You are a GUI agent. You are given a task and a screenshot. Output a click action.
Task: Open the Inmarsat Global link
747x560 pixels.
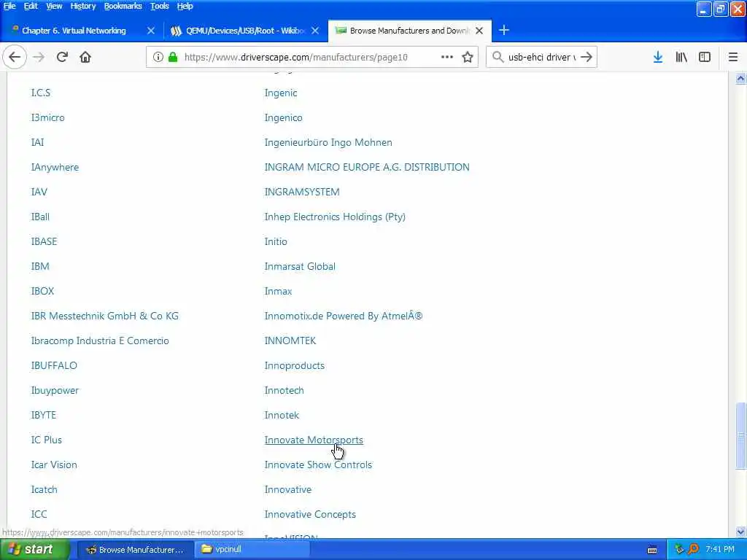point(300,266)
